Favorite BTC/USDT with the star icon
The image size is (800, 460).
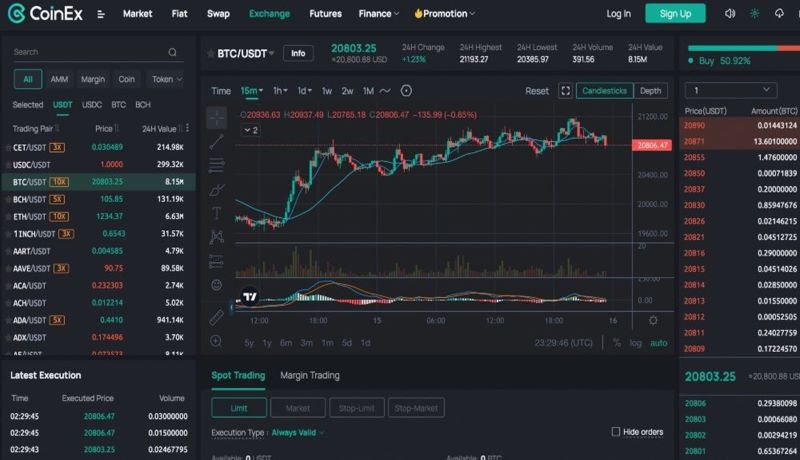click(x=210, y=53)
